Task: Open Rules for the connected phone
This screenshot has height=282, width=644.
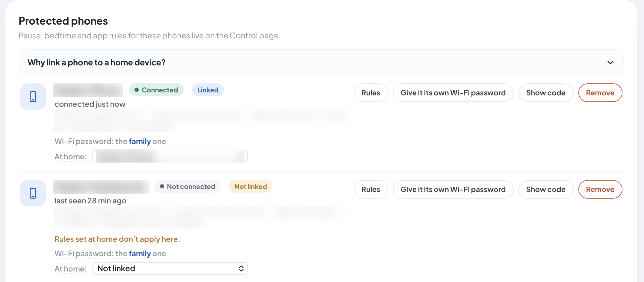Action: click(371, 93)
